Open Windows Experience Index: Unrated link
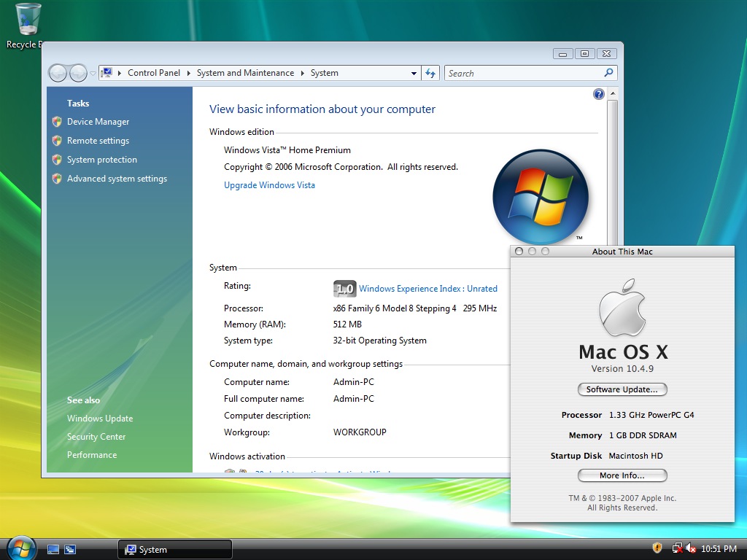This screenshot has height=560, width=747. [428, 289]
